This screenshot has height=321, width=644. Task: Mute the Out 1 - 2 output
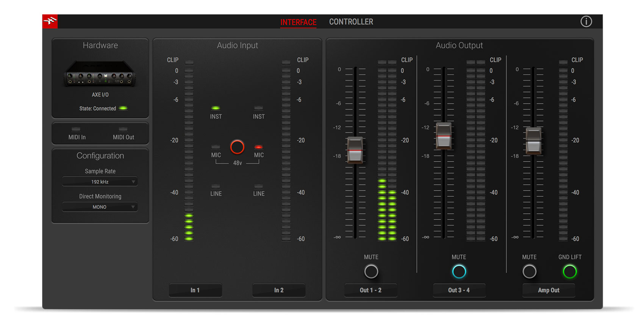371,271
